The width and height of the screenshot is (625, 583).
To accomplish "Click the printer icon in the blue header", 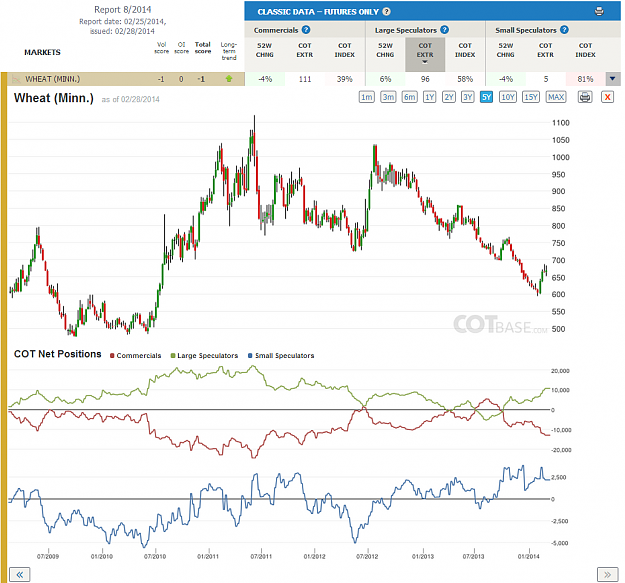I will pyautogui.click(x=599, y=11).
